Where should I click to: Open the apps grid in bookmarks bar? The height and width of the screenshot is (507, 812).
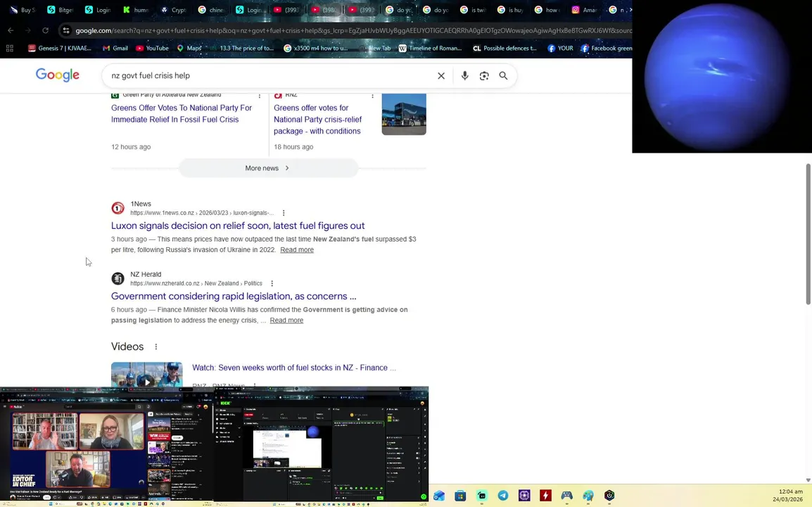9,48
